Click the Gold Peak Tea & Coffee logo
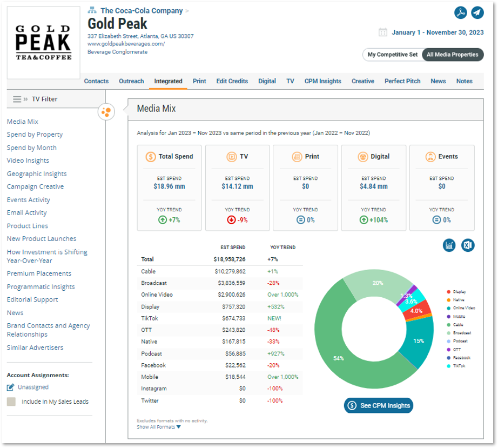 point(44,43)
